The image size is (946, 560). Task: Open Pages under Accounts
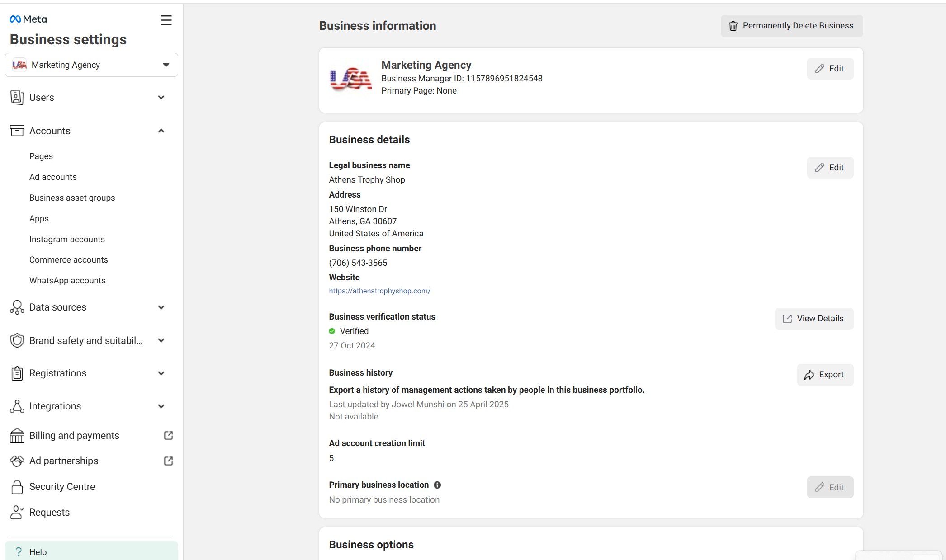[41, 156]
